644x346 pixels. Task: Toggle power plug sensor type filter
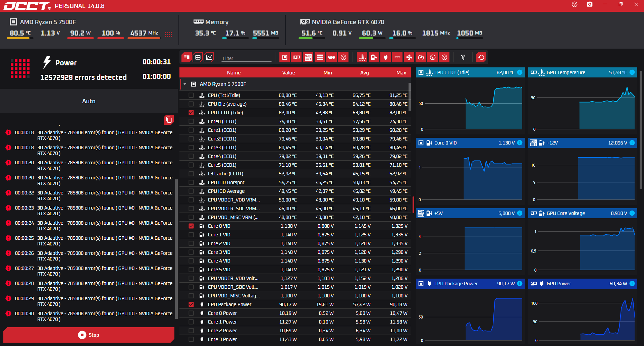coord(386,57)
